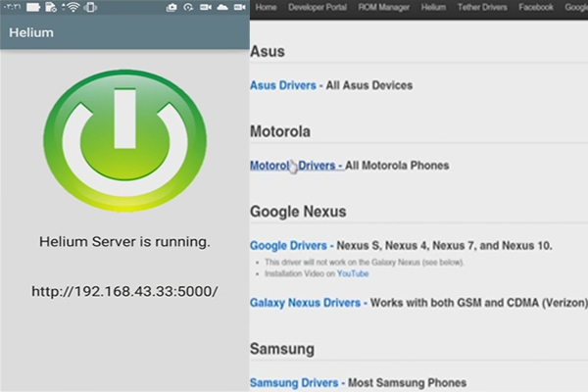Click the Galaxy Nexus Drivers link
Image resolution: width=588 pixels, height=392 pixels.
point(305,303)
